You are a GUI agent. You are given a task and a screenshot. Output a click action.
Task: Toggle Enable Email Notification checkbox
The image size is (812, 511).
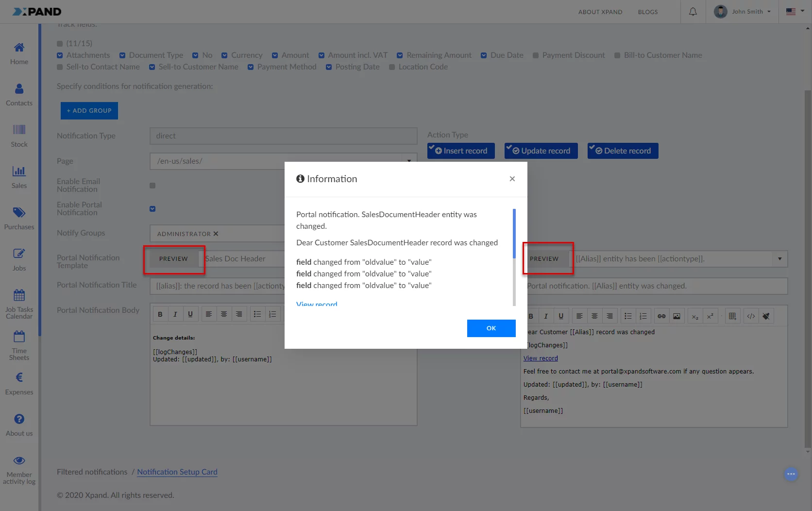pos(152,186)
